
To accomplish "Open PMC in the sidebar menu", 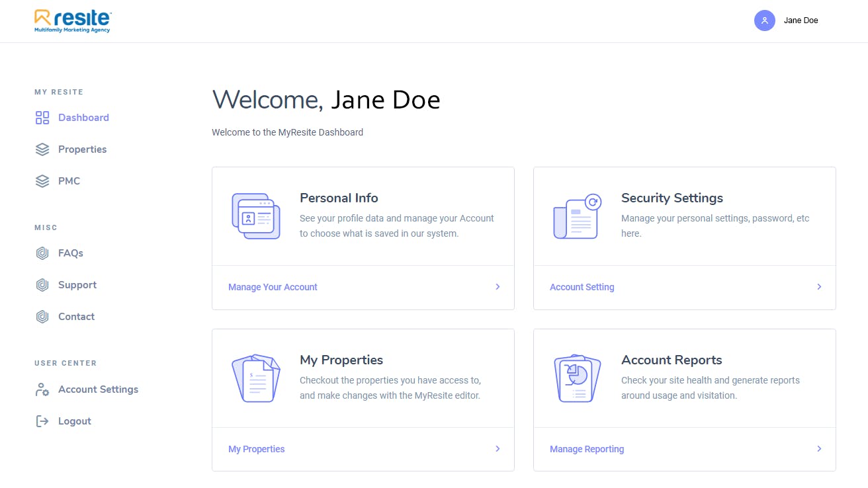I will [x=69, y=181].
